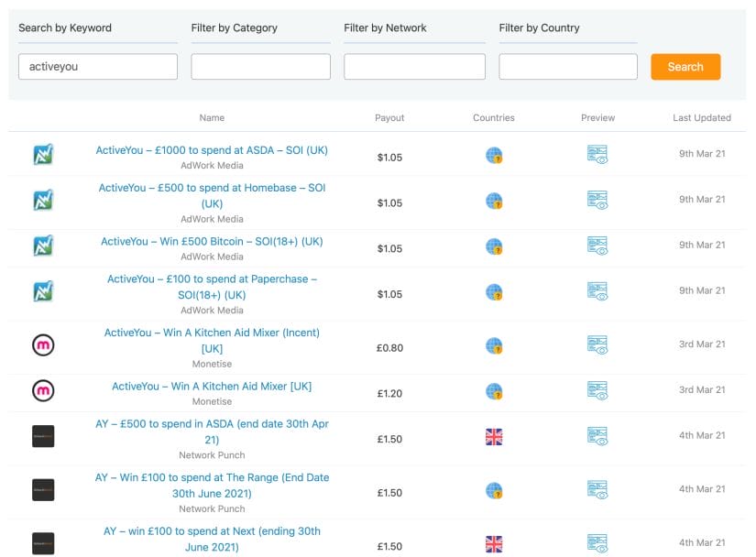Click UK flag icon in AY Next row
Image resolution: width=756 pixels, height=557 pixels.
tap(494, 544)
